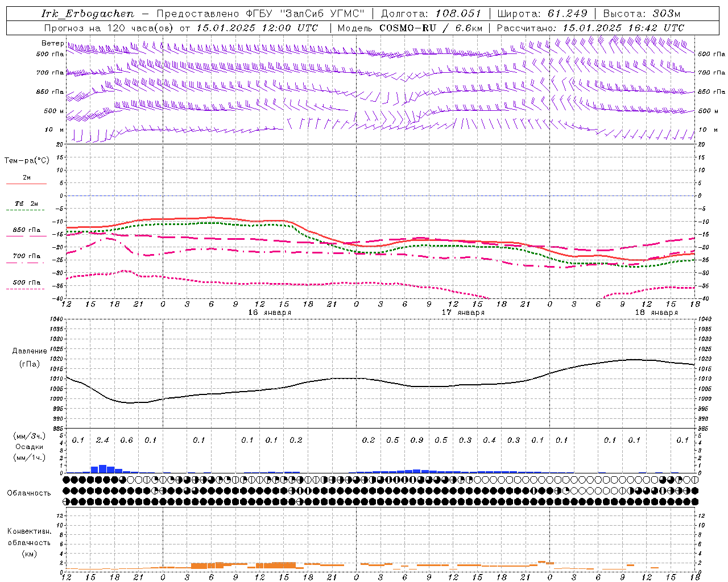Select the '16 января' date label
728x582 pixels.
tap(270, 313)
